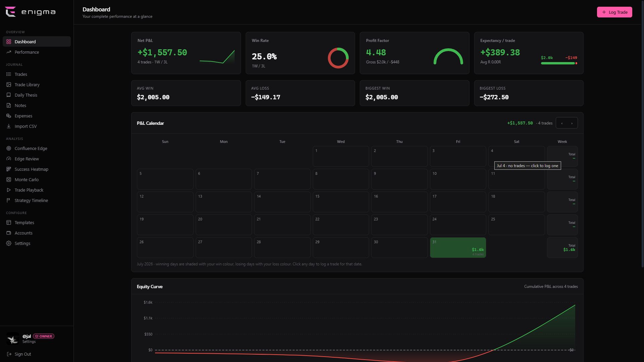Click the "$2,005.00" Avg Win value
644x362 pixels.
tap(153, 97)
